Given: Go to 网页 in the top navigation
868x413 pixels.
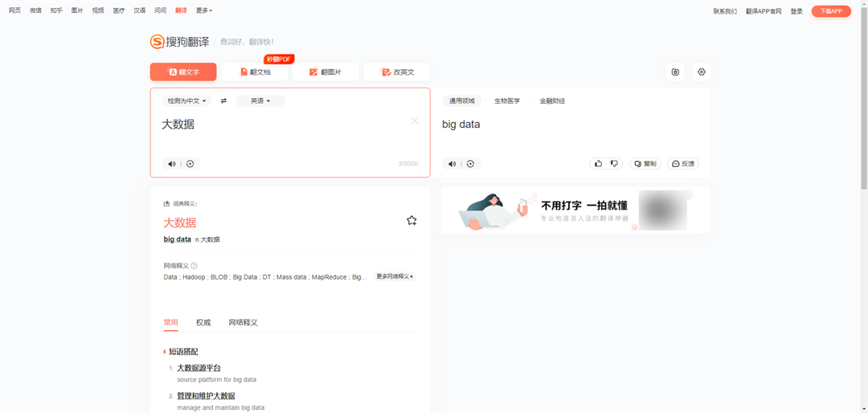Looking at the screenshot, I should click(15, 10).
